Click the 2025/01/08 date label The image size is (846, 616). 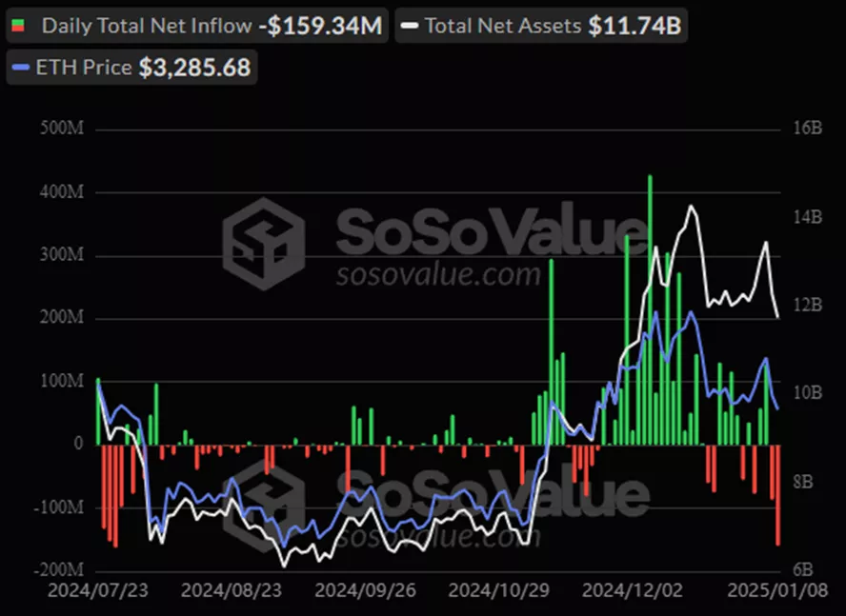coord(777,590)
